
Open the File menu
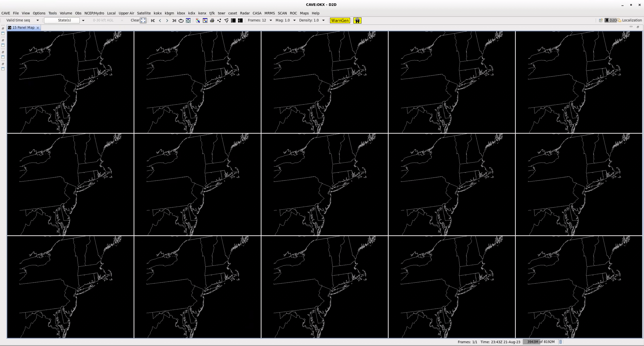tap(16, 13)
